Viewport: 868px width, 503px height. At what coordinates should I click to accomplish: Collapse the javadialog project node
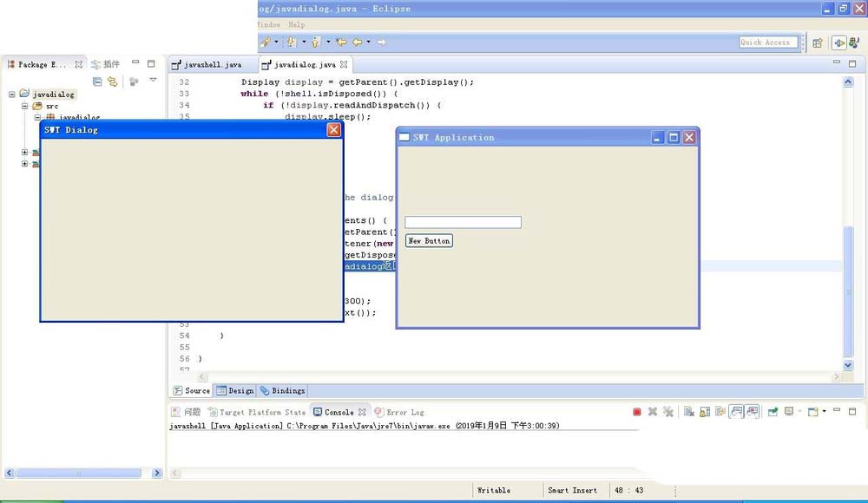pyautogui.click(x=11, y=94)
